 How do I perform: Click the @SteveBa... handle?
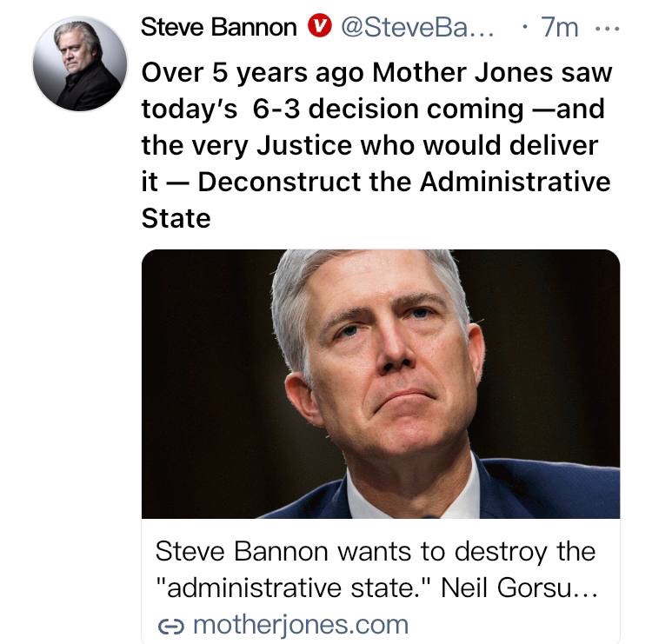[x=416, y=28]
